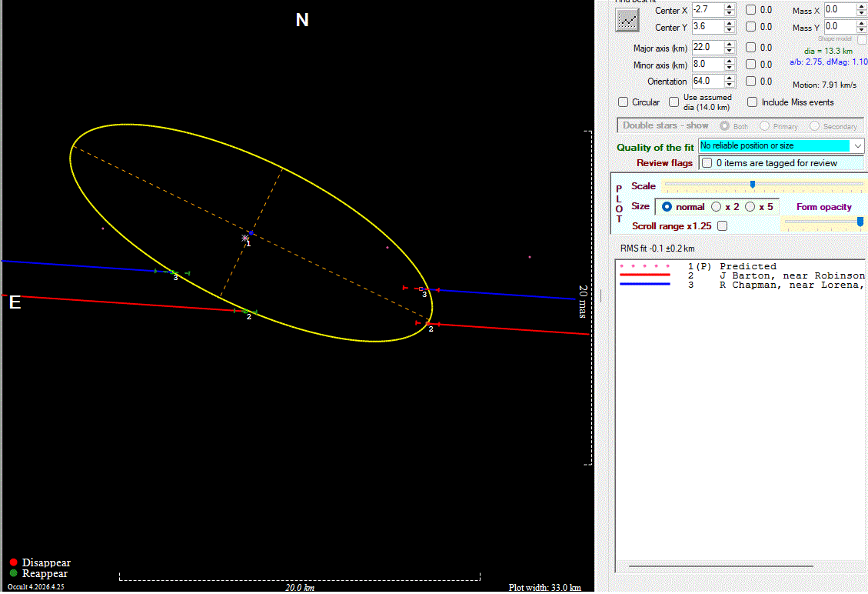Screen dimensions: 868x594
Task: Enable Scroll range x1.25 checkbox
Action: [723, 225]
